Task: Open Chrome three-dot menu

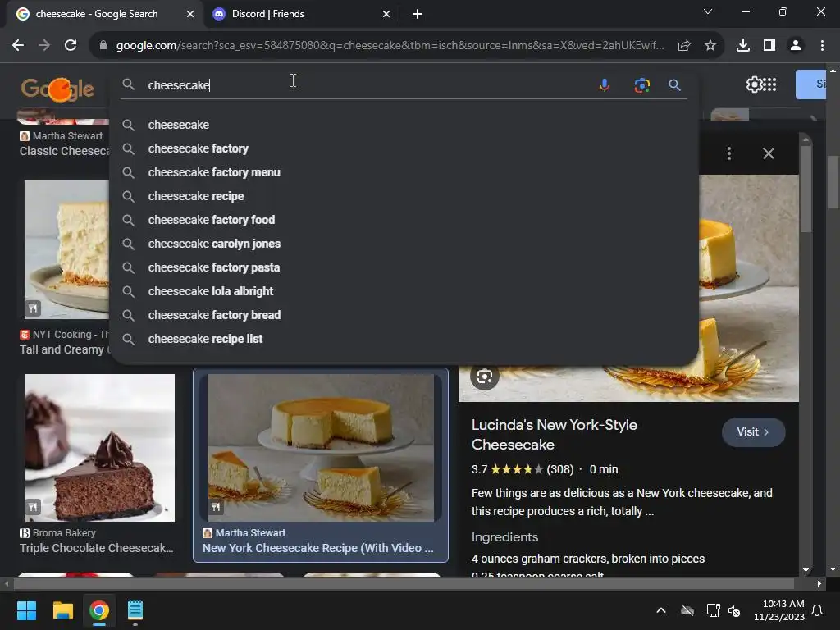Action: click(x=822, y=46)
